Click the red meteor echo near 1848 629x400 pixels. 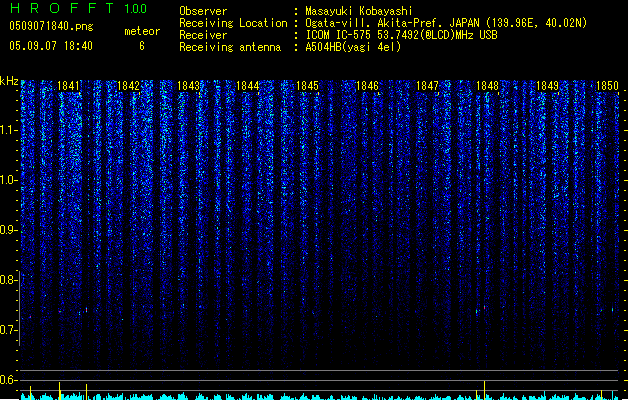485,307
